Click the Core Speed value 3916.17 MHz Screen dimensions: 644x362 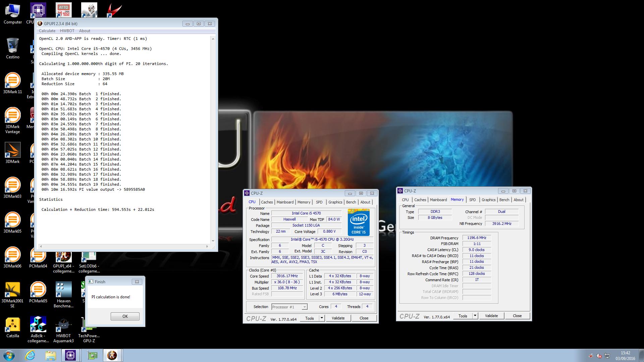coord(287,276)
